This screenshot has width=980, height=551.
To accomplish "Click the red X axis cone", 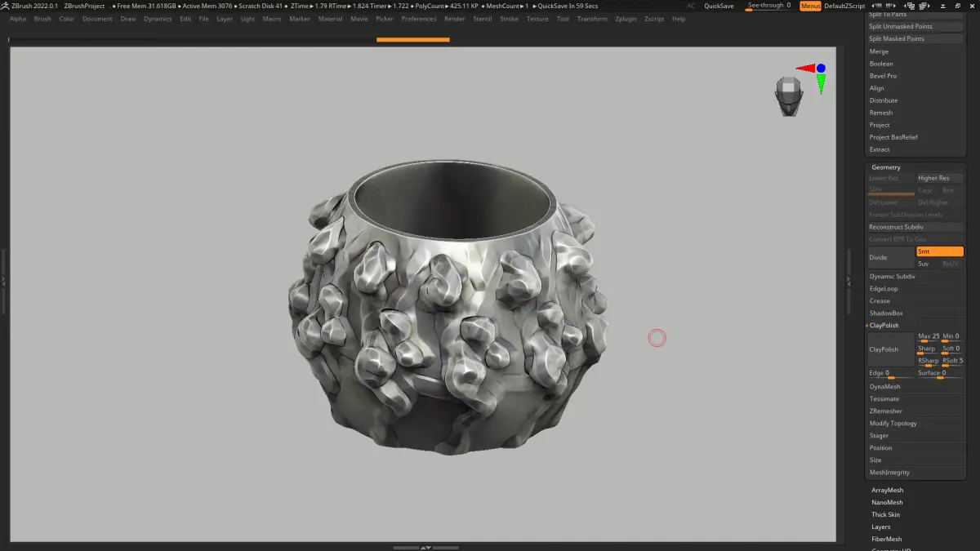I will click(806, 69).
